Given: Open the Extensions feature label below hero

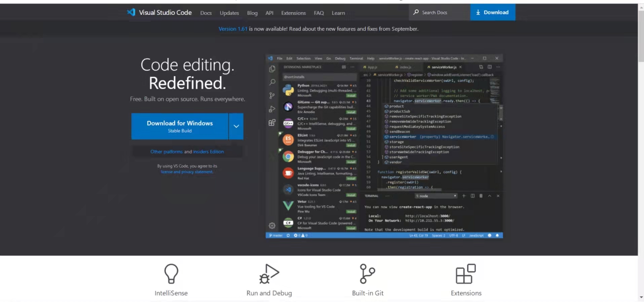Looking at the screenshot, I should pyautogui.click(x=466, y=293).
